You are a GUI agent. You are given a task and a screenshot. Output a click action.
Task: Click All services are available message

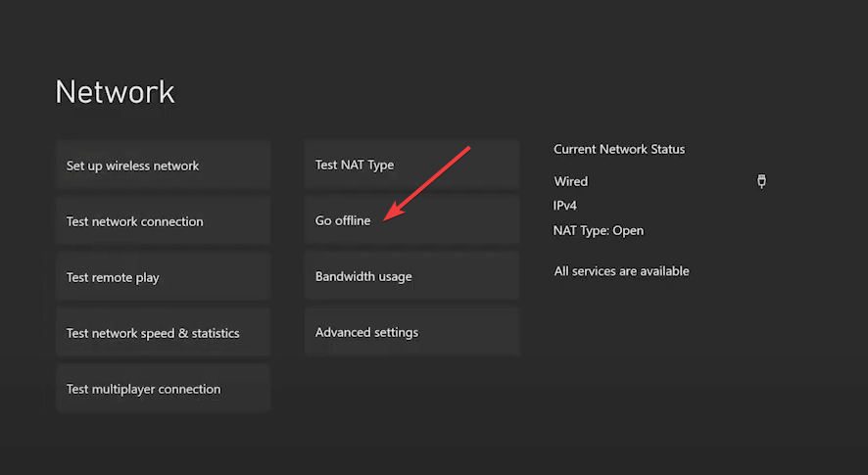[x=621, y=270]
